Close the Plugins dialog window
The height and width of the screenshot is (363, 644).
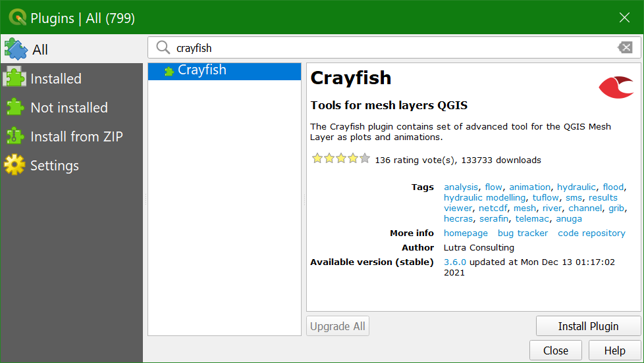click(624, 17)
